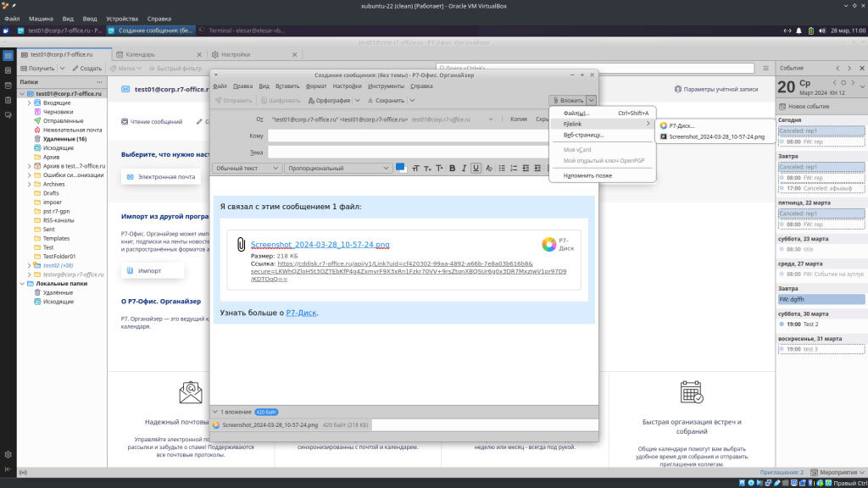Toggle bold formatting in compose window
This screenshot has height=488, width=868.
(453, 169)
